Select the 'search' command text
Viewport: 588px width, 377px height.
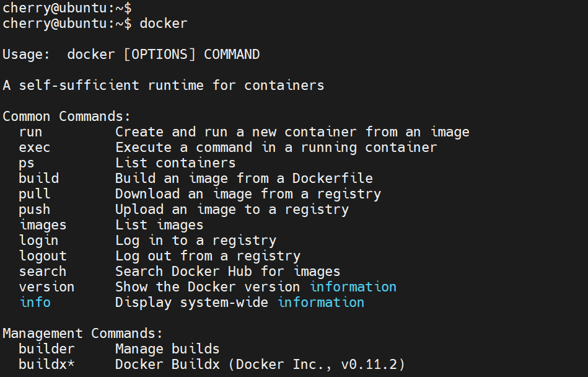coord(42,271)
